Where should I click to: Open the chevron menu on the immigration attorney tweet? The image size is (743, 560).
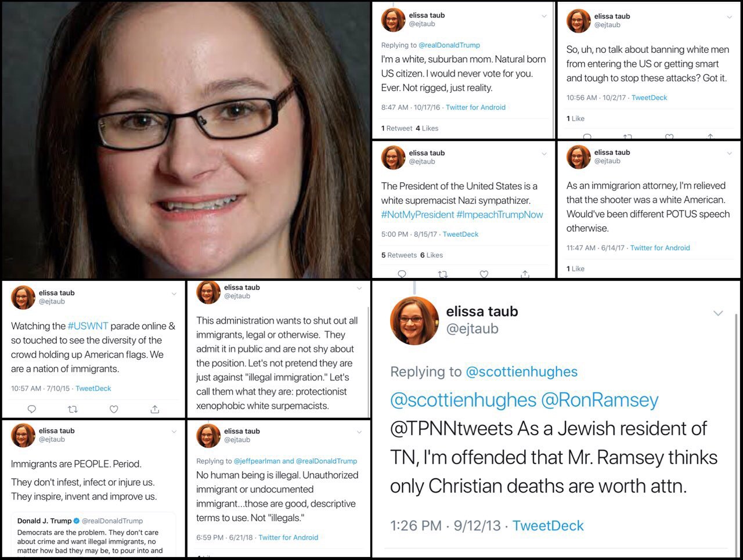click(x=730, y=153)
